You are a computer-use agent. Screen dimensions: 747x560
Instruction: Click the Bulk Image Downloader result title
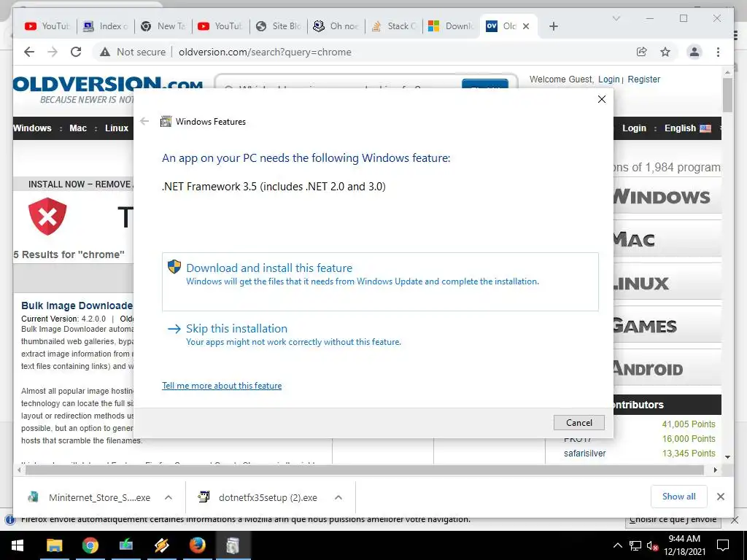tap(77, 306)
